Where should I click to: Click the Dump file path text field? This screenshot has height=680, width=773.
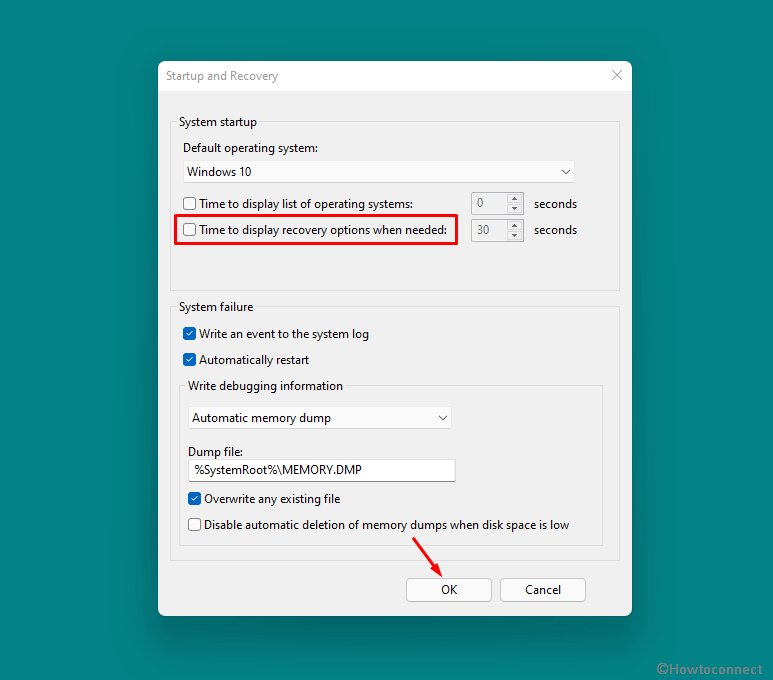[321, 470]
